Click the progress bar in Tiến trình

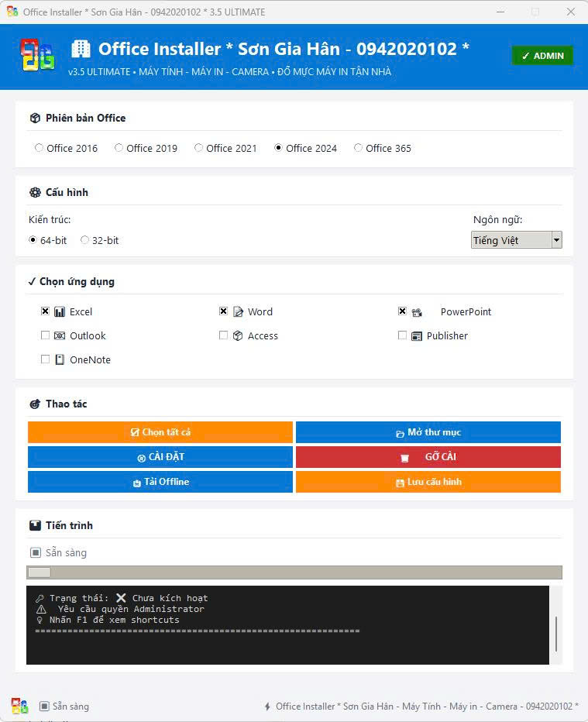point(294,572)
